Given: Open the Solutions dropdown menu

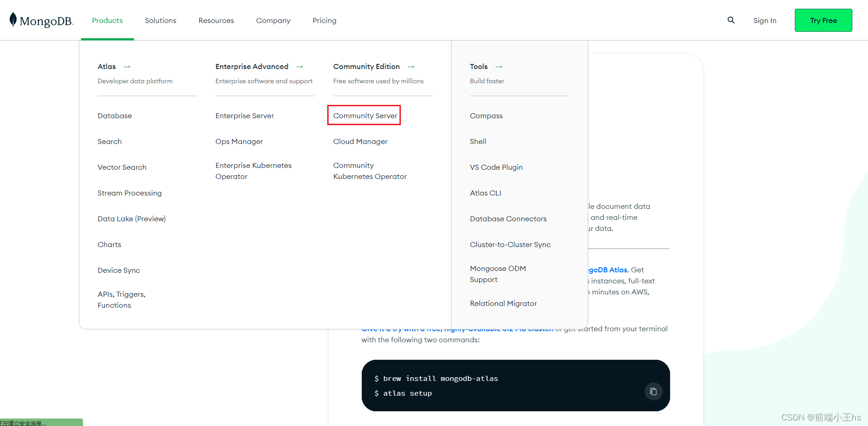Looking at the screenshot, I should coord(160,20).
